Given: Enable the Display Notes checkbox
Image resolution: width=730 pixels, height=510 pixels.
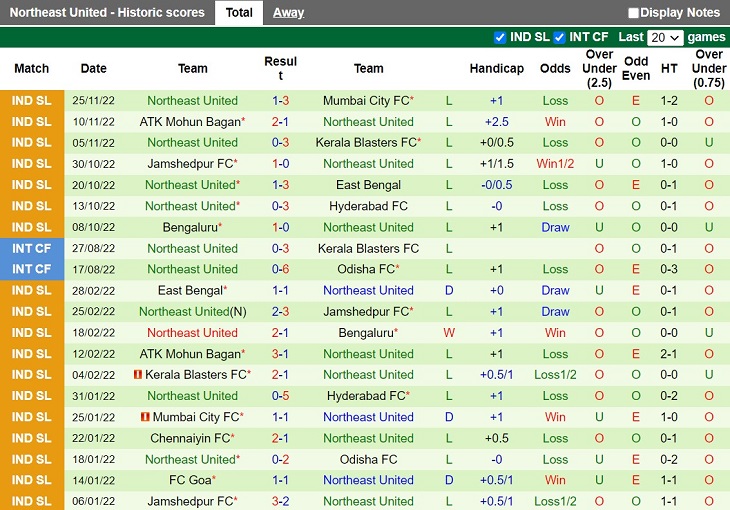Looking at the screenshot, I should coord(633,13).
